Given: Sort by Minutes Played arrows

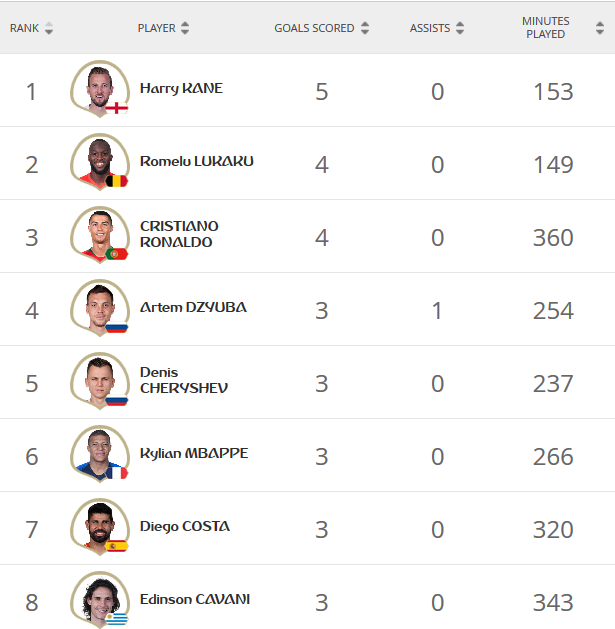Looking at the screenshot, I should pyautogui.click(x=600, y=28).
